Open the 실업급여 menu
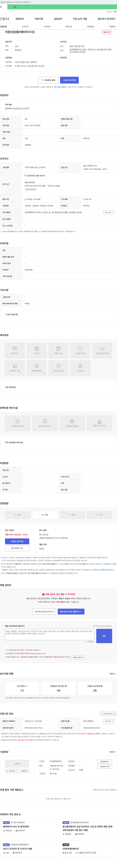 pos(58,19)
